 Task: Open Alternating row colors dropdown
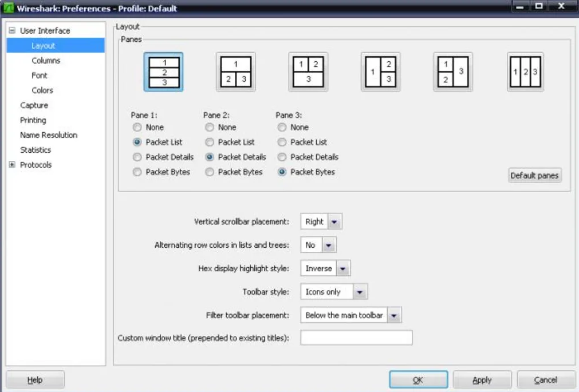(318, 245)
